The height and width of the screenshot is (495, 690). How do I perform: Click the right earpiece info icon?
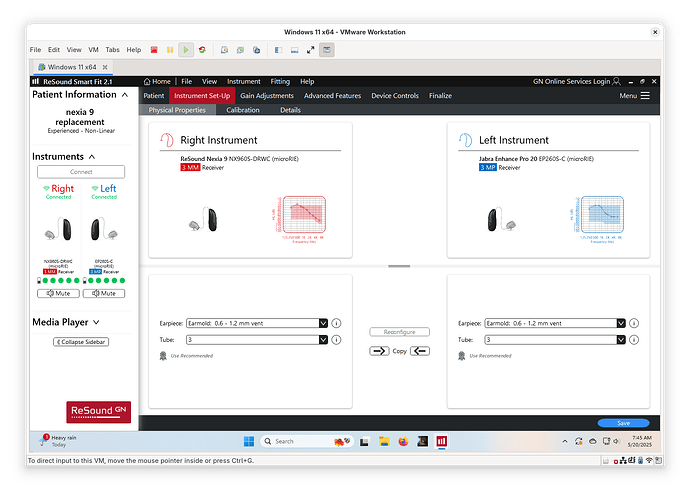(x=336, y=323)
